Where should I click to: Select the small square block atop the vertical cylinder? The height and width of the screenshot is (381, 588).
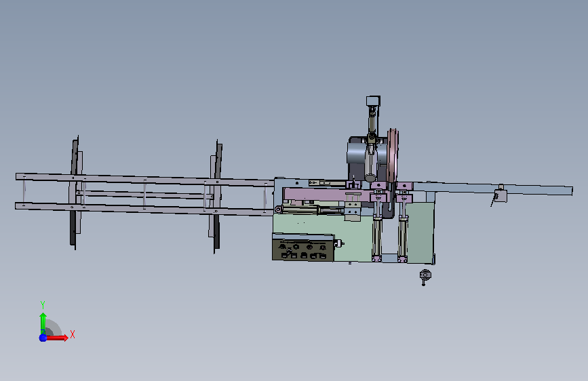(x=373, y=101)
